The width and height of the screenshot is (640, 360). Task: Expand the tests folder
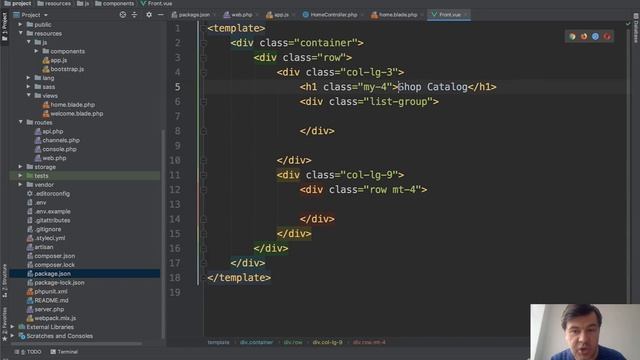(20, 176)
